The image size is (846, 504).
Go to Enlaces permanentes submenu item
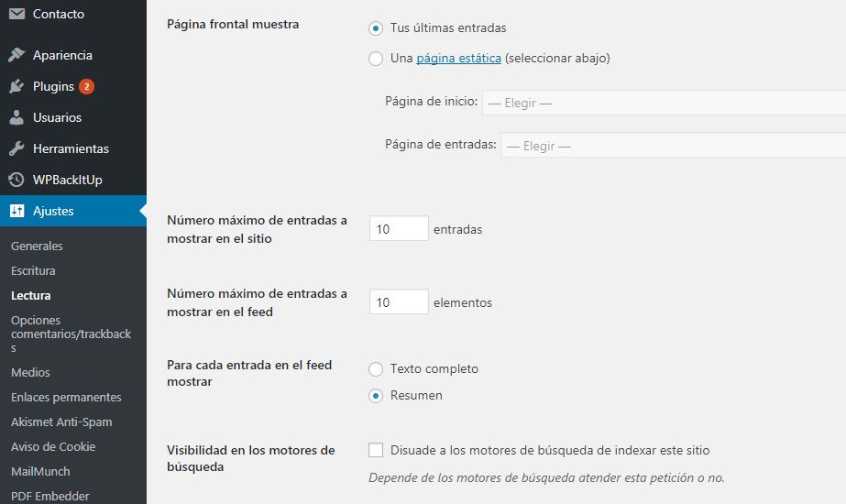(66, 397)
